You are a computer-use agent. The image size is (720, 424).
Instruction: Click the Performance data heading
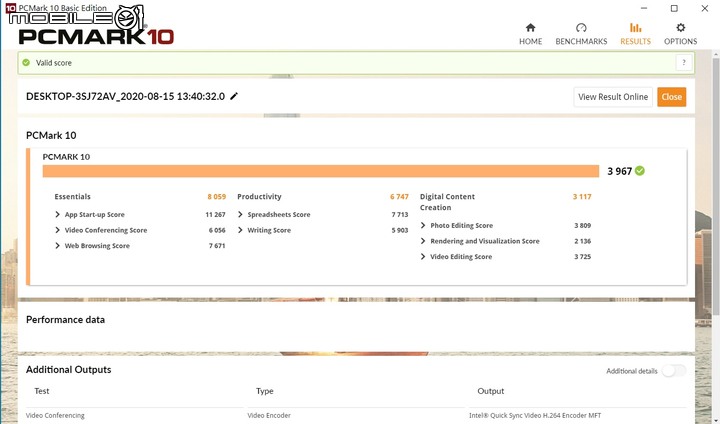(x=65, y=320)
